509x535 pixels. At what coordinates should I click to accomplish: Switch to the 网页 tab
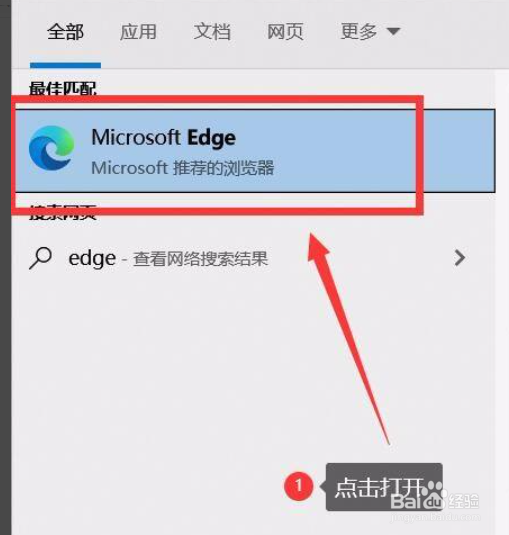(285, 32)
